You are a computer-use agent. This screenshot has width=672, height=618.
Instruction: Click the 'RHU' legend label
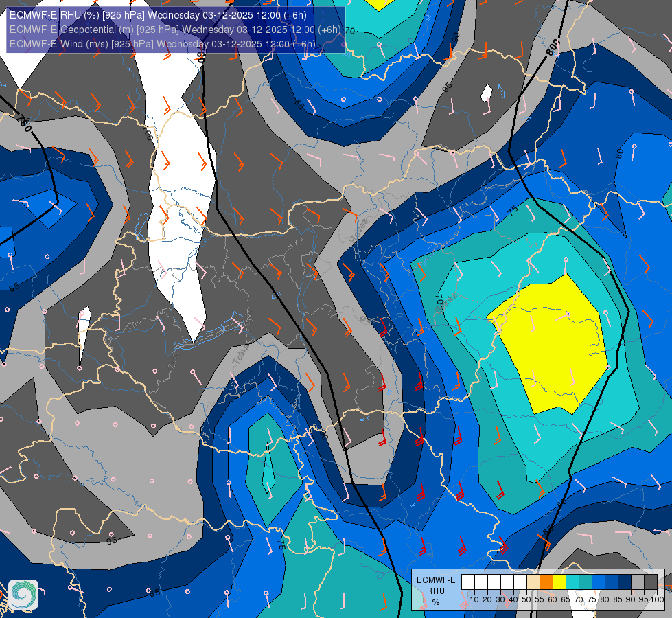click(436, 591)
